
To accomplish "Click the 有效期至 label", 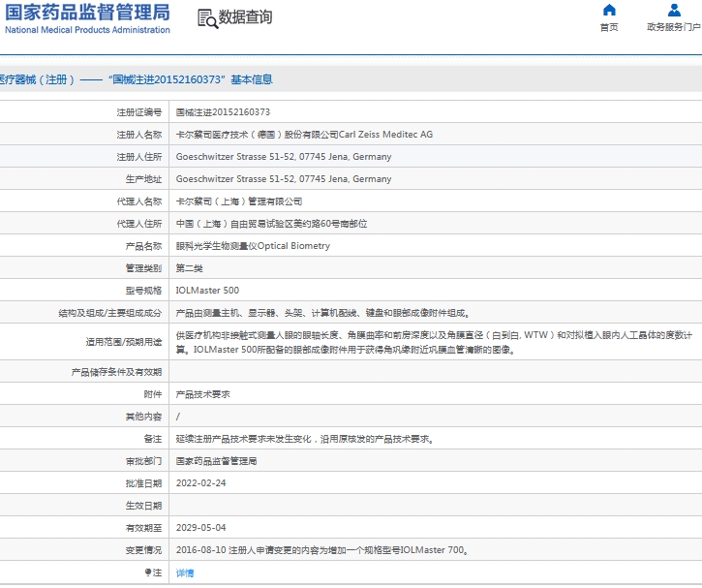I will coord(143,528).
